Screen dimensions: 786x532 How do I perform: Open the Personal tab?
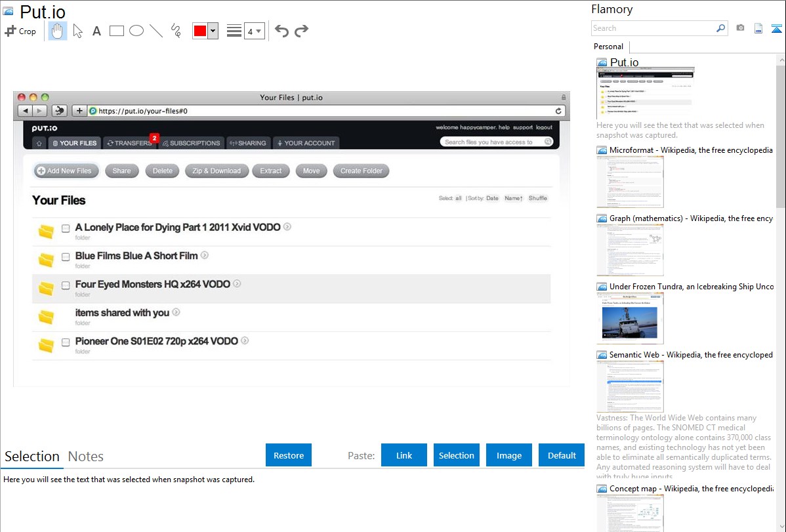pos(608,47)
